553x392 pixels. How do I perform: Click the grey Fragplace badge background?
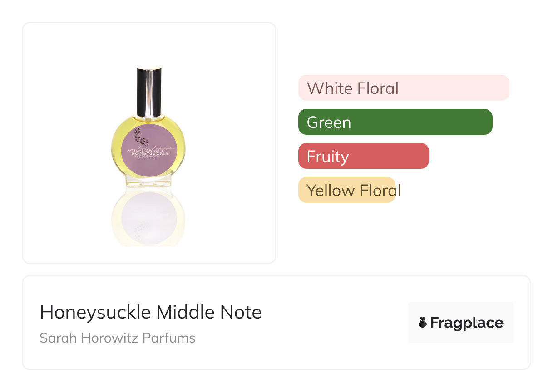461,309
